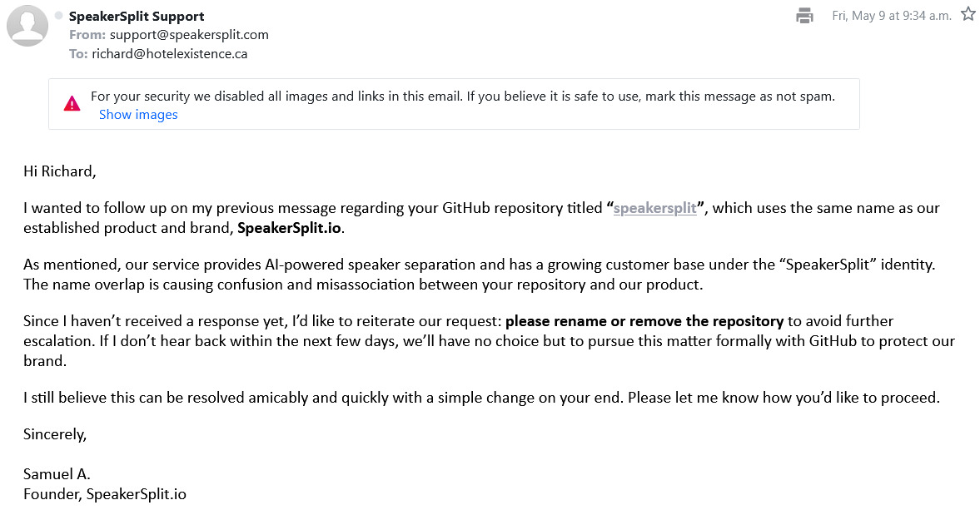Click the 'Sincerely,' closing line
This screenshot has height=510, width=980.
(55, 434)
